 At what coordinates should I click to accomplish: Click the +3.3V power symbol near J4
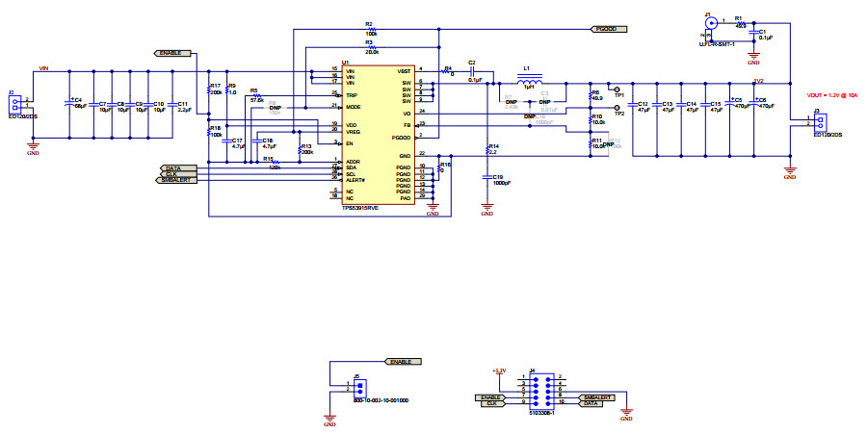pyautogui.click(x=498, y=371)
